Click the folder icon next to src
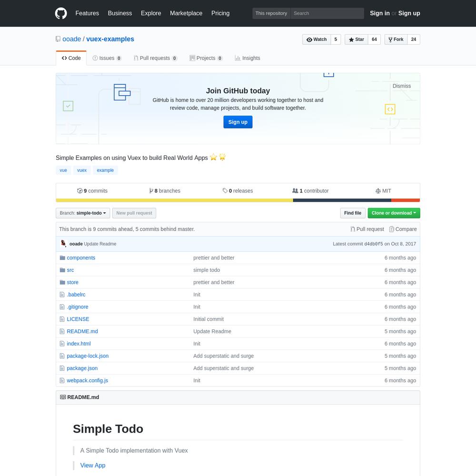The height and width of the screenshot is (476, 476). click(62, 270)
